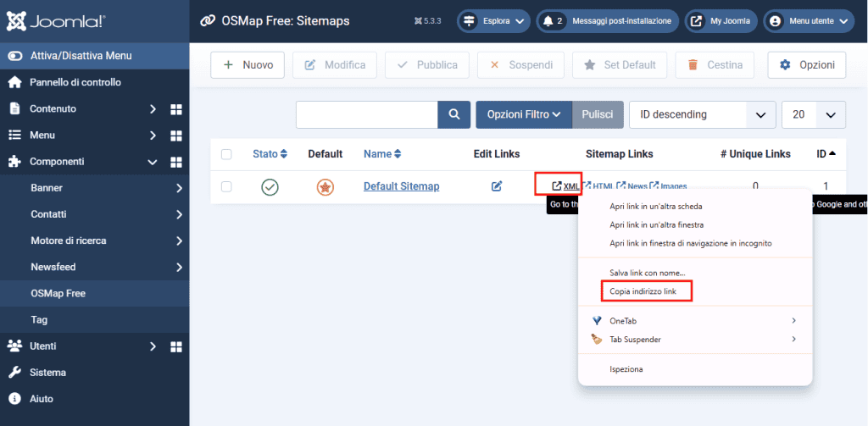Open My Joomla button
Screen dimensions: 868x426
tap(721, 21)
